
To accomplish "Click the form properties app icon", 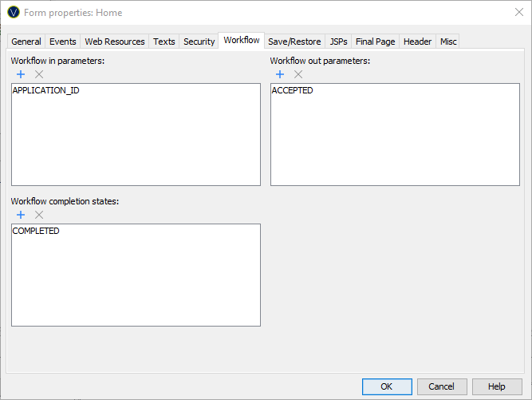I will click(x=13, y=13).
